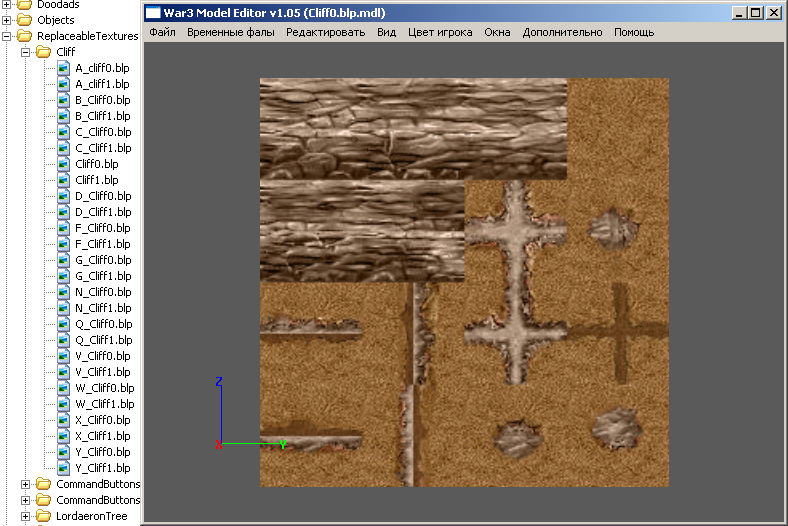Click the A_cliff0.blp file icon

pos(63,68)
